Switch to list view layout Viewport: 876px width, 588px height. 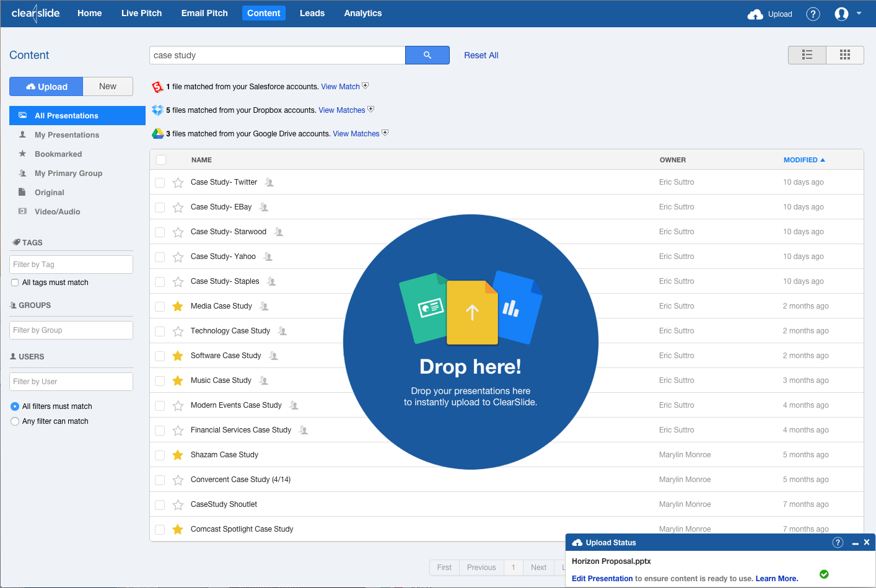point(807,55)
